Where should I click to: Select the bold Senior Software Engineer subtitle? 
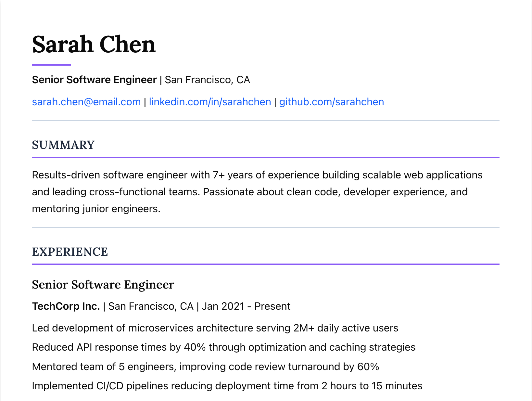point(94,80)
